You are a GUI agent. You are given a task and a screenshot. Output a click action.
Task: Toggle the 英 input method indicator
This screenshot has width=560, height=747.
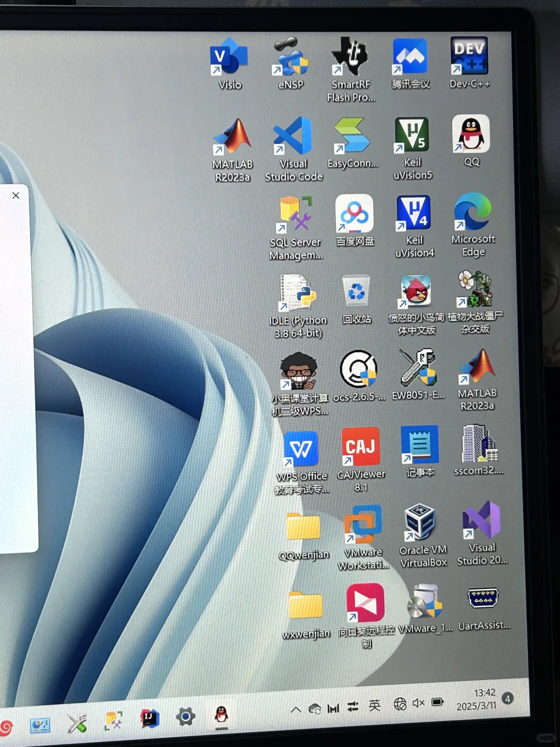374,705
